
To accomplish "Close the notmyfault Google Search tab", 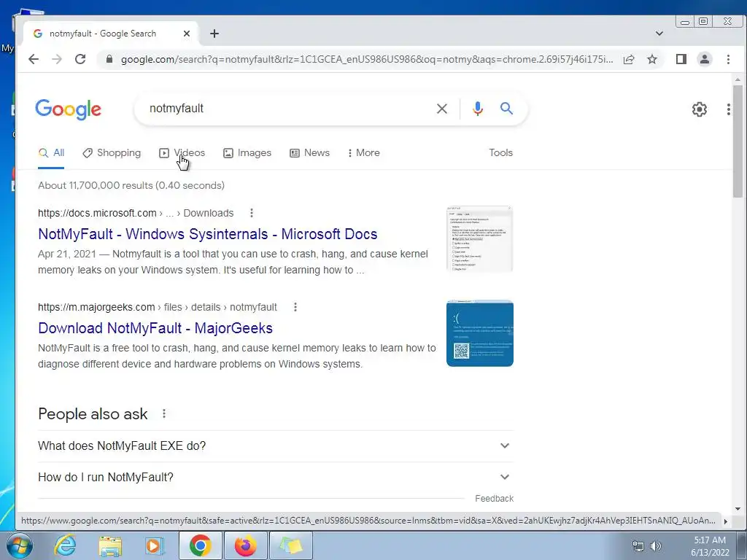I will tap(187, 34).
